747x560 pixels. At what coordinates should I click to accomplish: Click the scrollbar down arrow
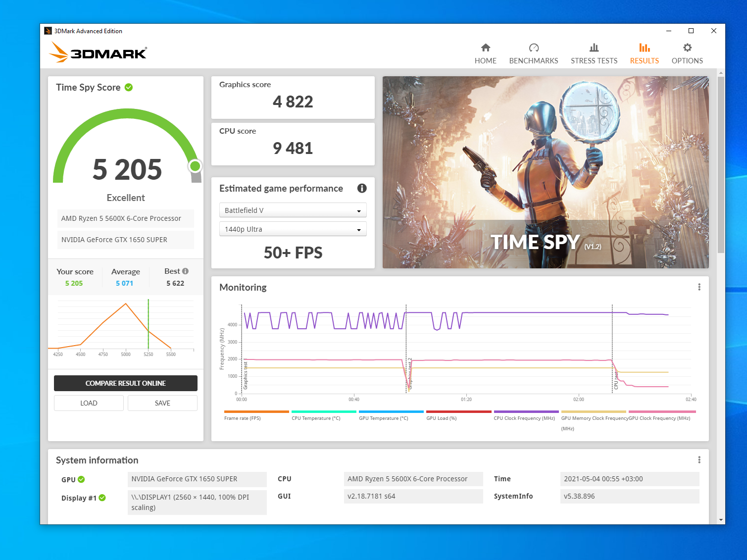click(721, 520)
